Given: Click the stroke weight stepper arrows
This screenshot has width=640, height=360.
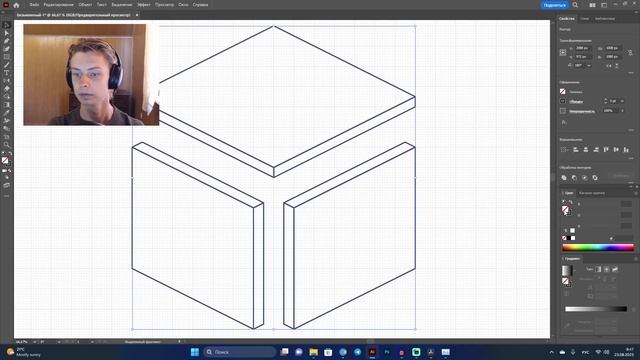Looking at the screenshot, I should point(605,101).
